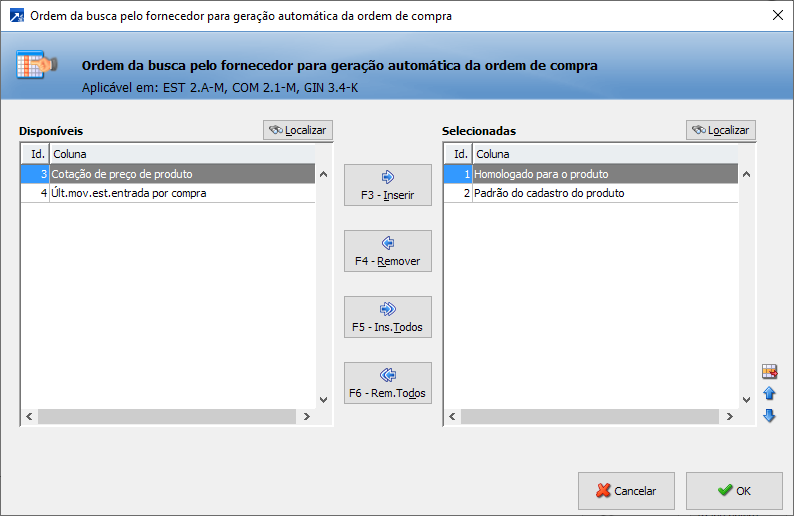
Task: Click the grid export icon beside the Selecionadas list
Action: point(769,371)
